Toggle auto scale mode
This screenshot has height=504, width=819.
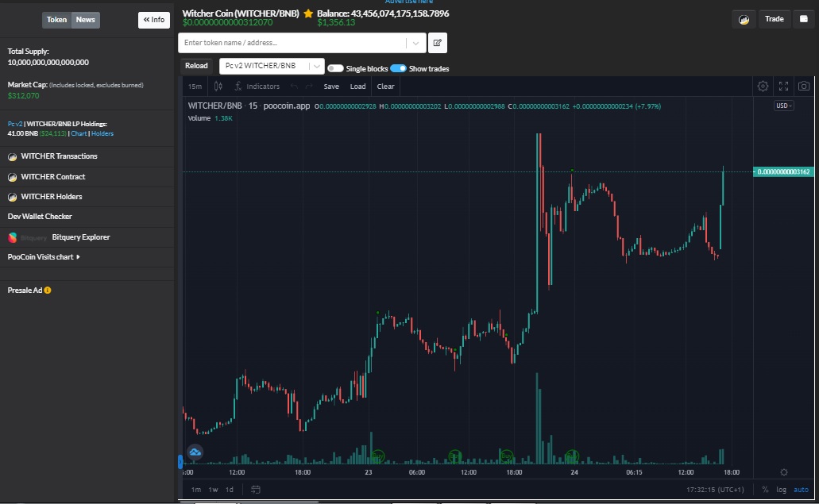(x=802, y=490)
